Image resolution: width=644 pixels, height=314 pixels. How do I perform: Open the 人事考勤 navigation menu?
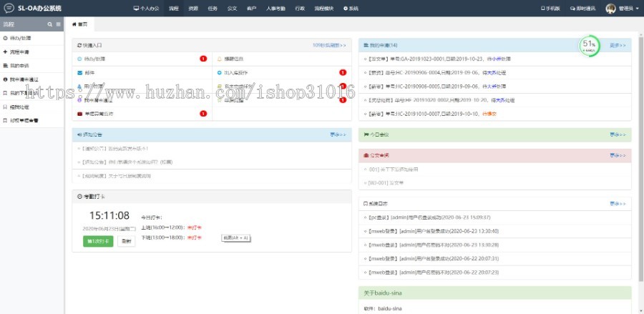click(x=275, y=8)
